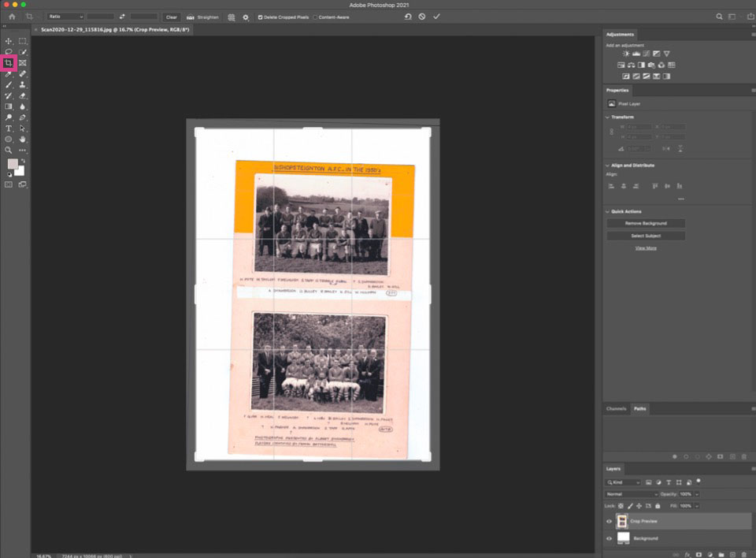Select the Properties panel tab
The image size is (756, 558).
pyautogui.click(x=617, y=91)
